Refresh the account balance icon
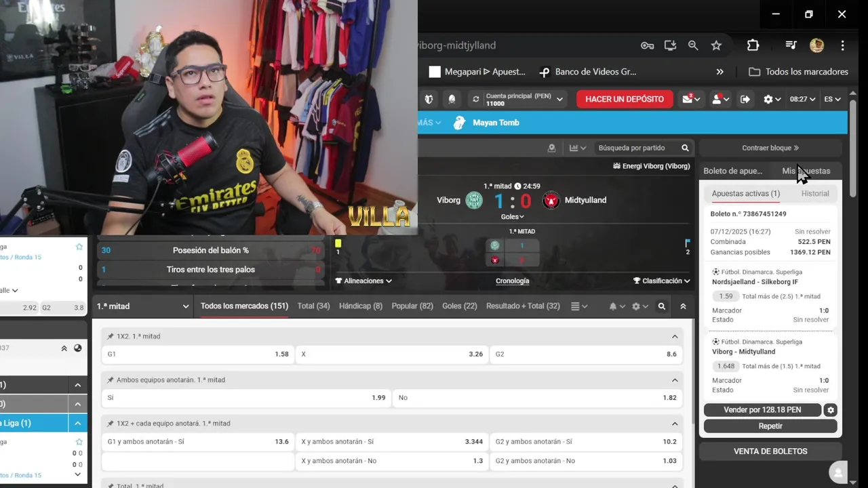Viewport: 868px width, 488px height. 476,99
